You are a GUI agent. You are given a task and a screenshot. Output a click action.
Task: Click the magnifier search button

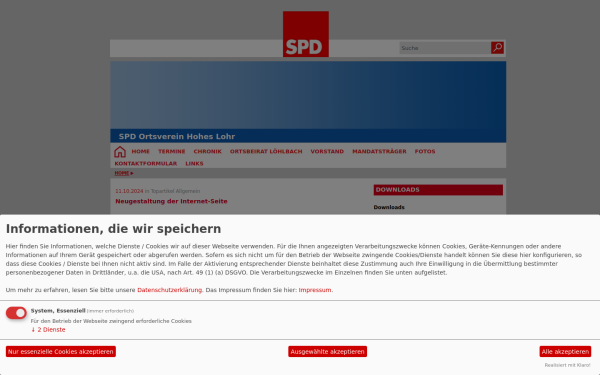click(497, 48)
